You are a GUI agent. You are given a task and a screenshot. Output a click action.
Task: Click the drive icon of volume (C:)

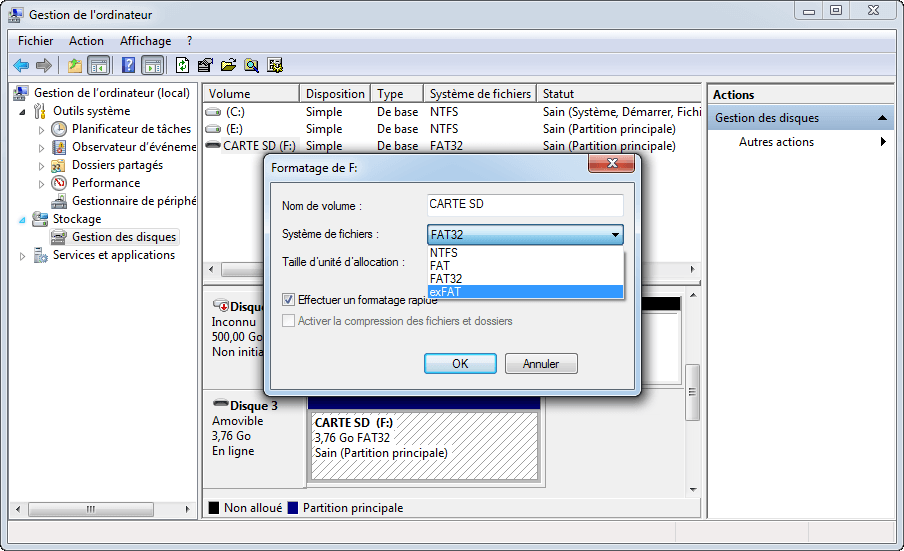213,112
